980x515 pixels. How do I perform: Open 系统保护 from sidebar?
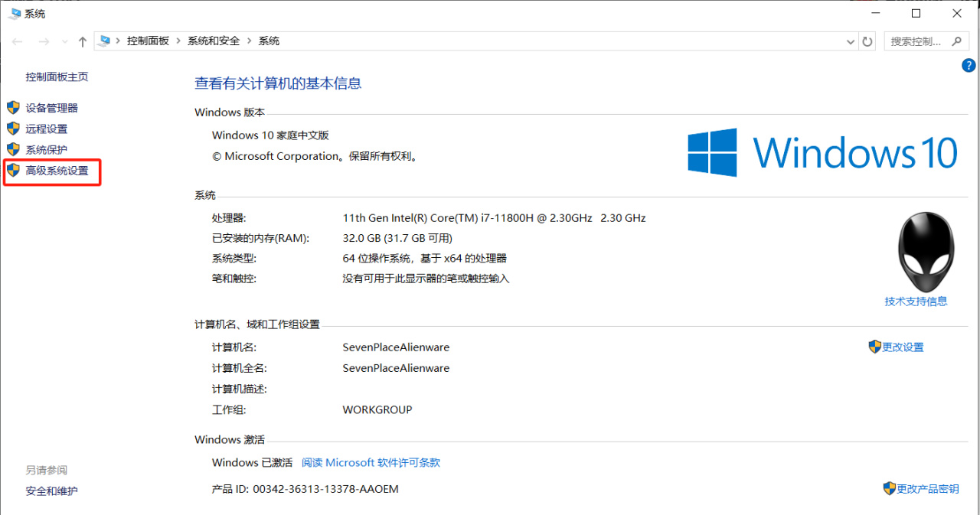46,149
